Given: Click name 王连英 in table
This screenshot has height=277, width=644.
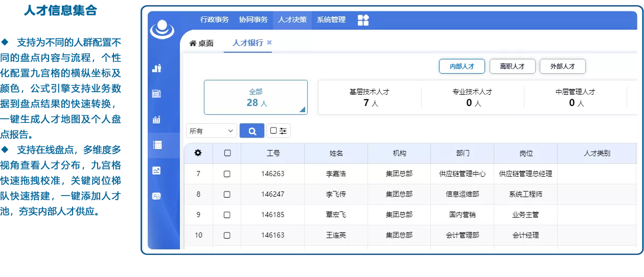Looking at the screenshot, I should click(336, 236).
